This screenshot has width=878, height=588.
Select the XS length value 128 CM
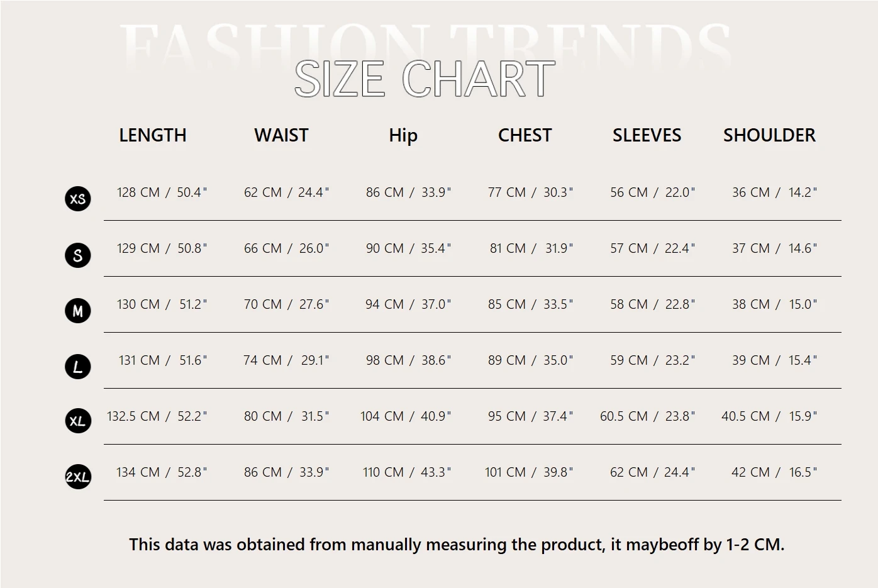pyautogui.click(x=138, y=192)
